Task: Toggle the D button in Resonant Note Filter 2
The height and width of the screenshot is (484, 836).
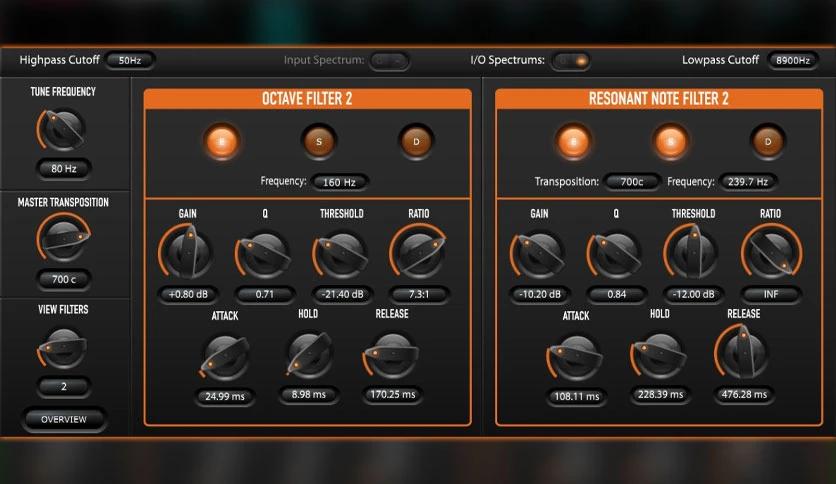Action: 768,142
